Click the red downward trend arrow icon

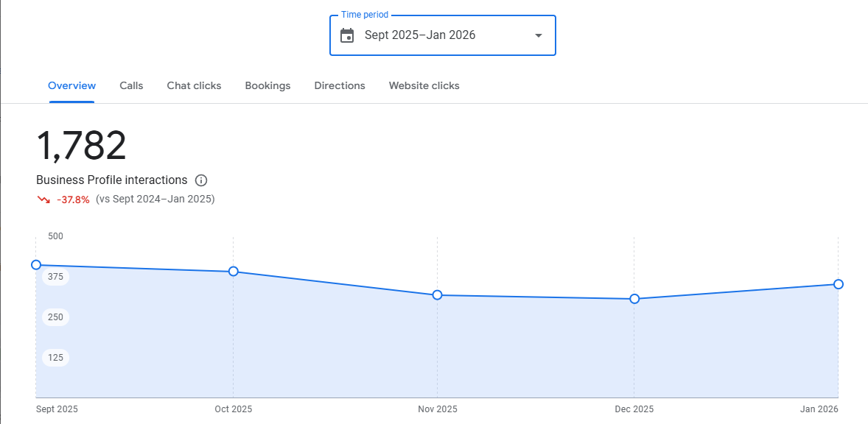pyautogui.click(x=43, y=199)
